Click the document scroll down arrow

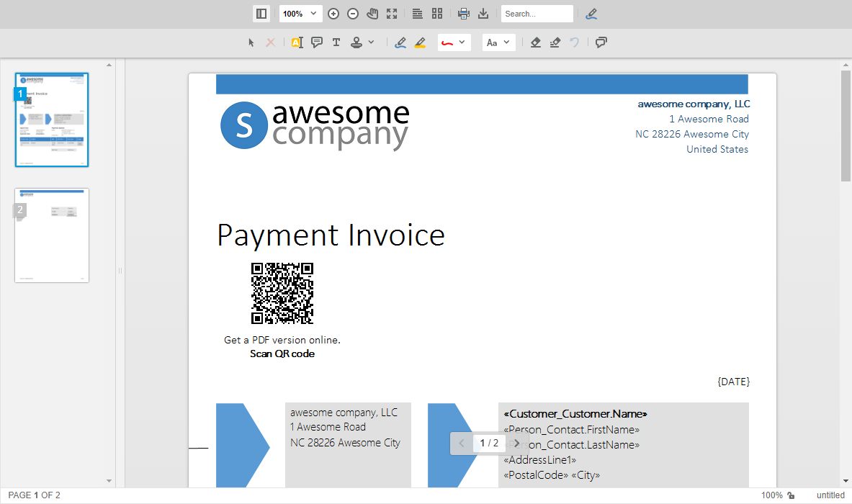tap(846, 481)
